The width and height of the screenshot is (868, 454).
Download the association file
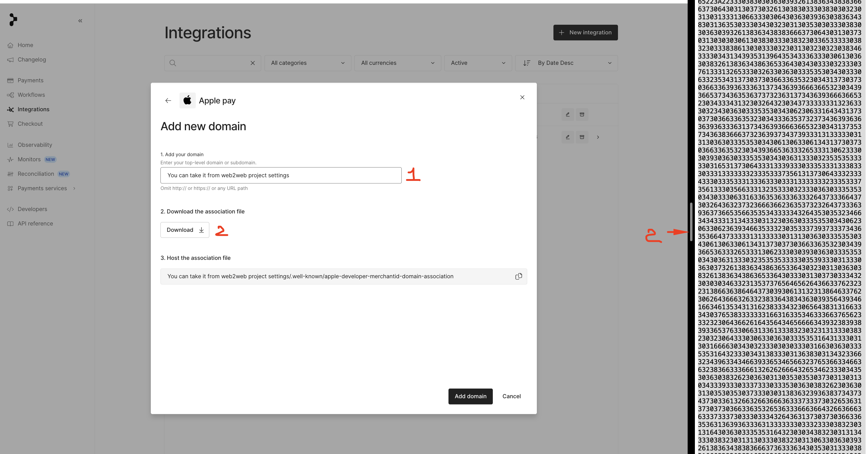click(185, 230)
